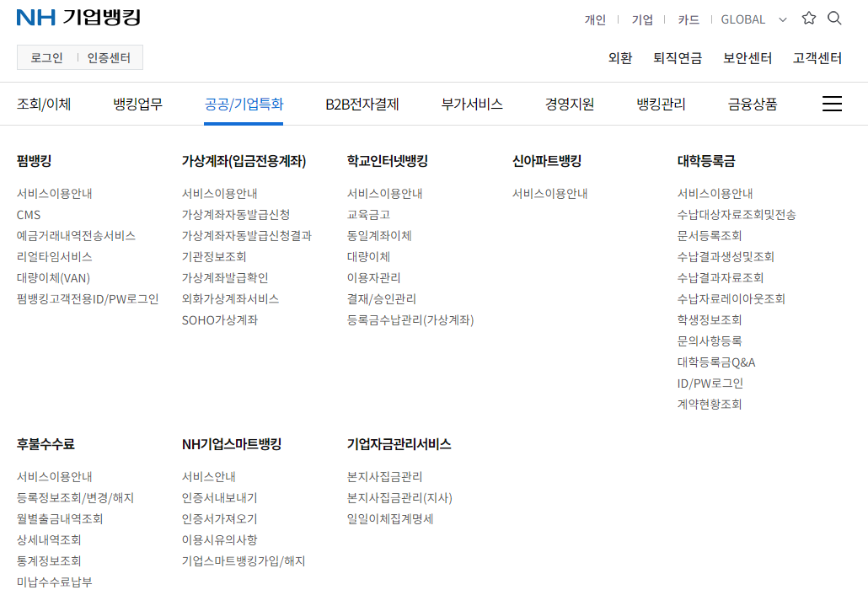The height and width of the screenshot is (606, 868).
Task: Open the 보안센터 menu
Action: tap(747, 58)
